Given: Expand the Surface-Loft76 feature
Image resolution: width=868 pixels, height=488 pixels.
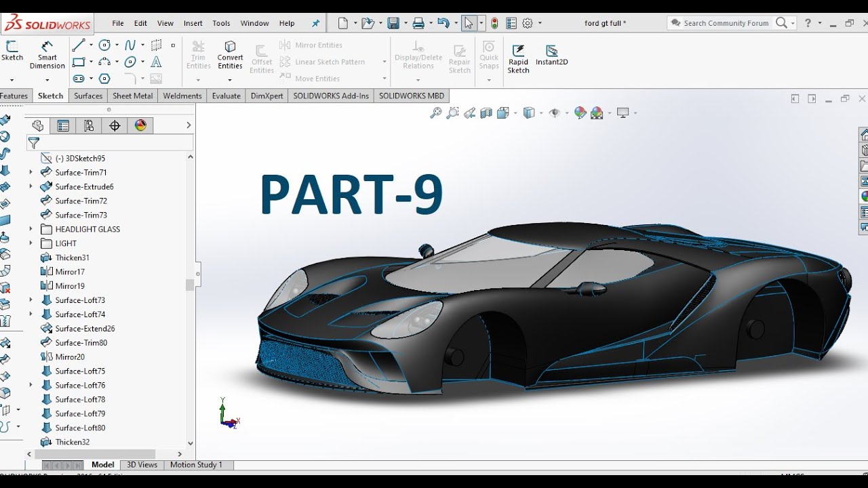Looking at the screenshot, I should [x=31, y=385].
